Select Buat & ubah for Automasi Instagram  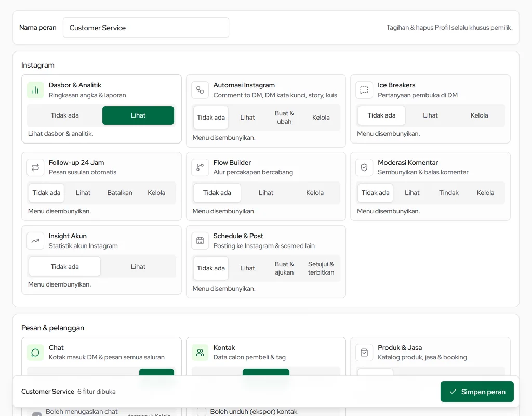tap(284, 118)
